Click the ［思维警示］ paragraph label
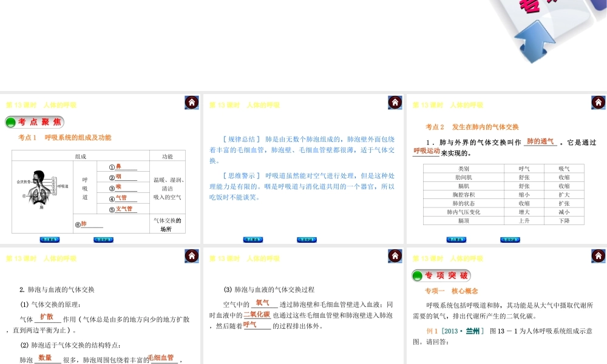This screenshot has height=364, width=607. coord(241,175)
